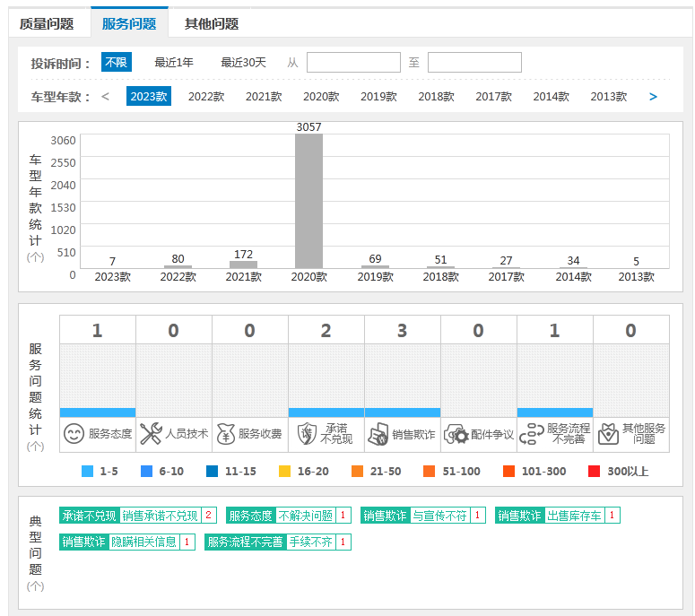Click the start date input field
Viewport: 695px width, 616px height.
pyautogui.click(x=353, y=63)
